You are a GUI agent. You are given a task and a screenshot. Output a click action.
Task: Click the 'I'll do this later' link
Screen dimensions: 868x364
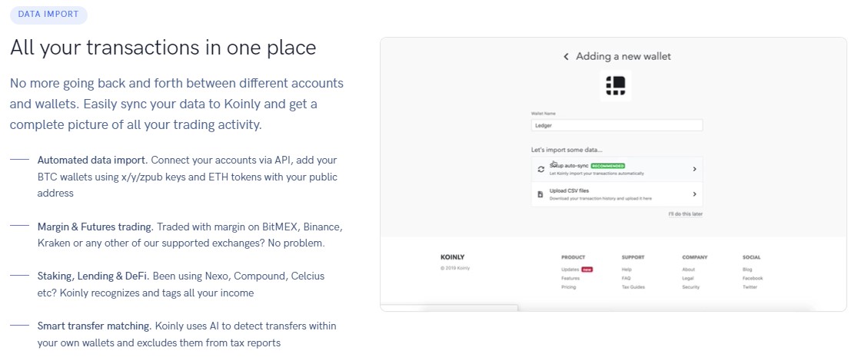(x=685, y=213)
